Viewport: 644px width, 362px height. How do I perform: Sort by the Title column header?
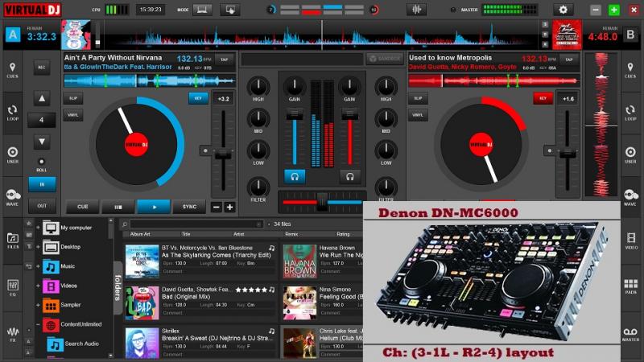click(x=186, y=234)
